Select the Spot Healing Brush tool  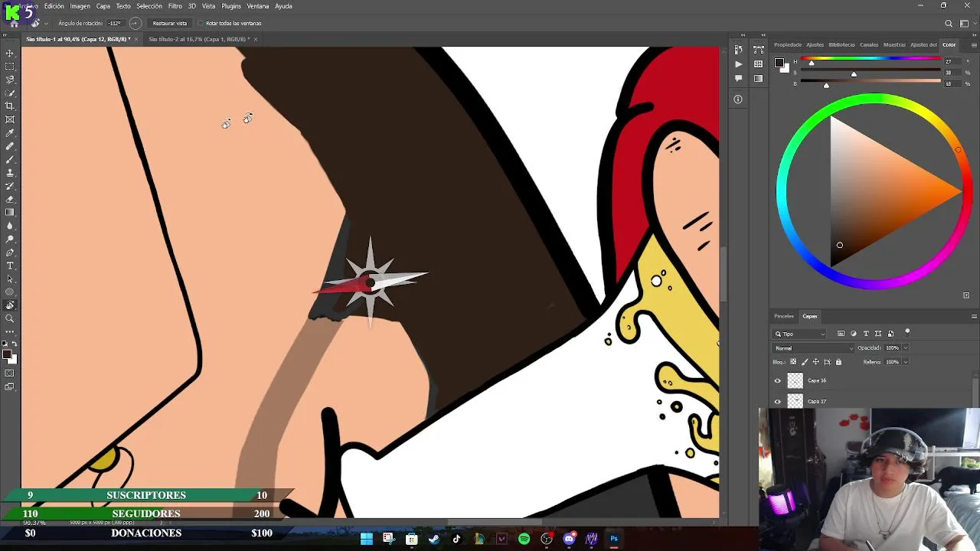pyautogui.click(x=10, y=146)
